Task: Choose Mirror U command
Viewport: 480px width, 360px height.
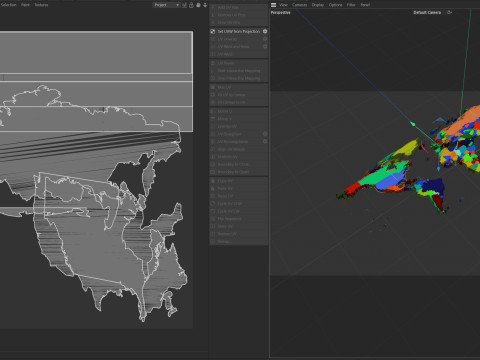Action: pos(239,111)
